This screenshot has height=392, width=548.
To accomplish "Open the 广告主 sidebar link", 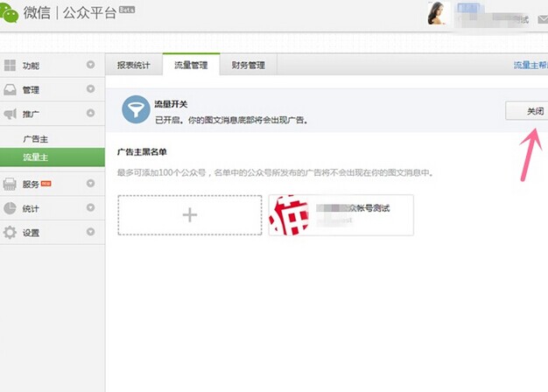I will coord(35,138).
